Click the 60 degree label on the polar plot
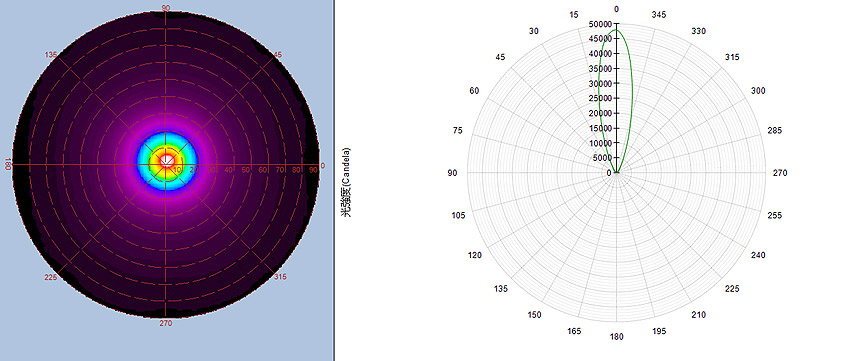The image size is (863, 361). (474, 91)
